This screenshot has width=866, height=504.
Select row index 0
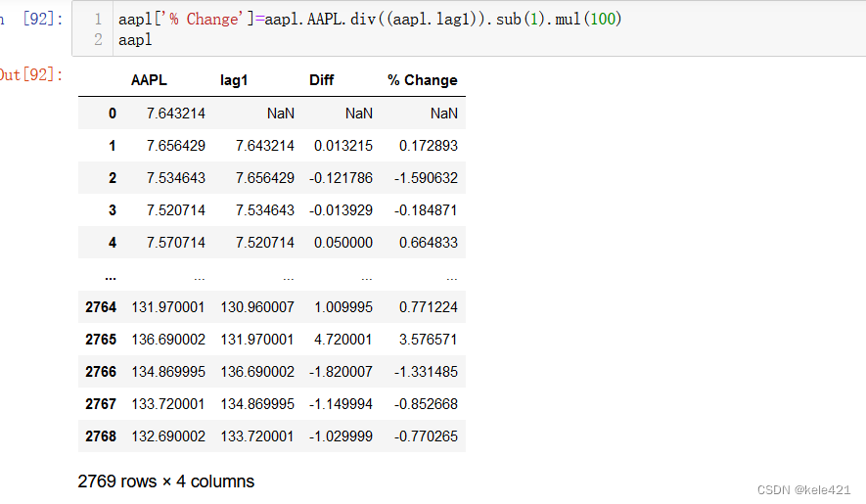(x=113, y=114)
